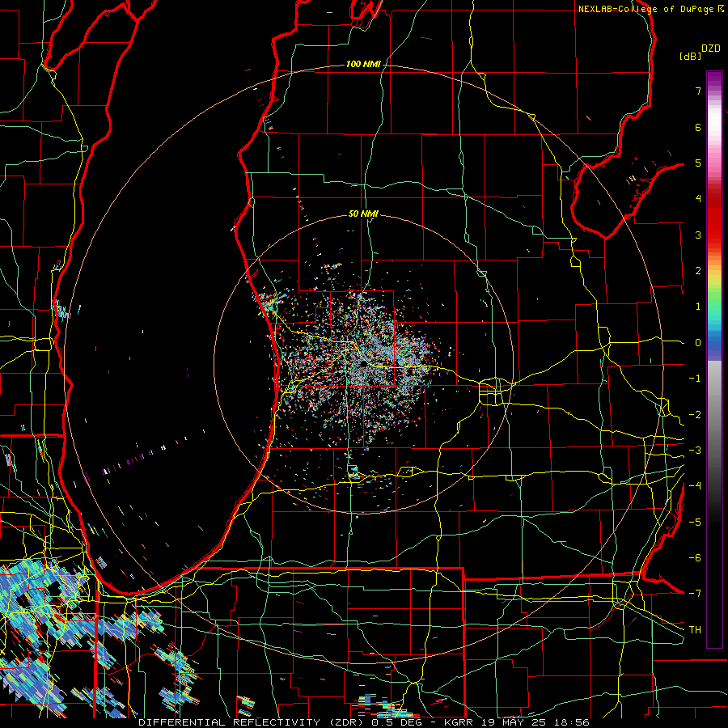Click the TH threshold label on the scale

click(695, 630)
